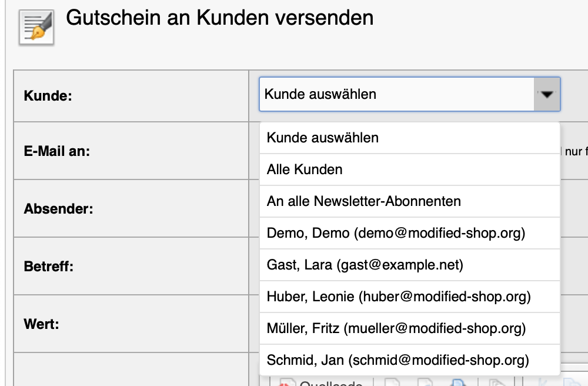Image resolution: width=588 pixels, height=386 pixels.
Task: Click the 'Kunde auswählen' combo box field
Action: [397, 94]
